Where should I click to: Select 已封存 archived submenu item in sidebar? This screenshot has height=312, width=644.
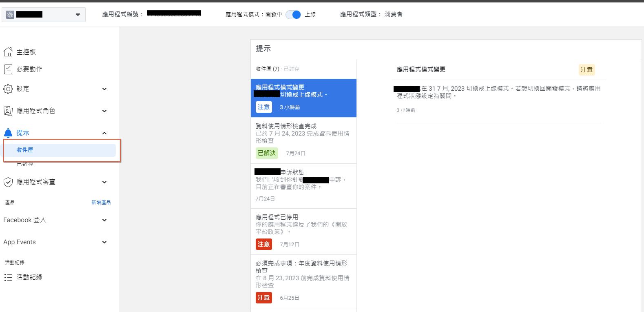tap(25, 164)
